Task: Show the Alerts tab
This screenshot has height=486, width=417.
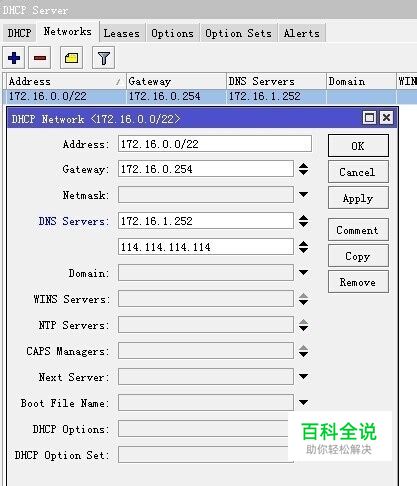Action: tap(302, 33)
